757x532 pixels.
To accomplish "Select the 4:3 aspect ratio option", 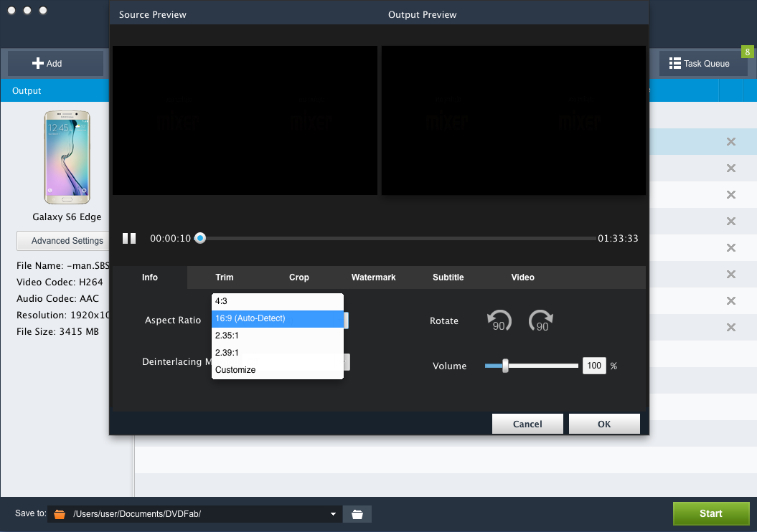I will click(278, 301).
